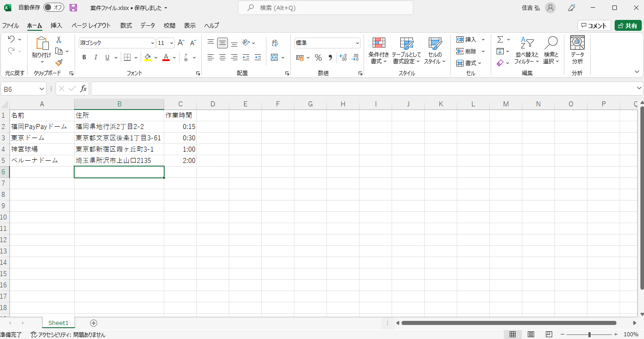This screenshot has height=339, width=644.
Task: Open the 数式 ribbon tab
Action: [x=126, y=26]
